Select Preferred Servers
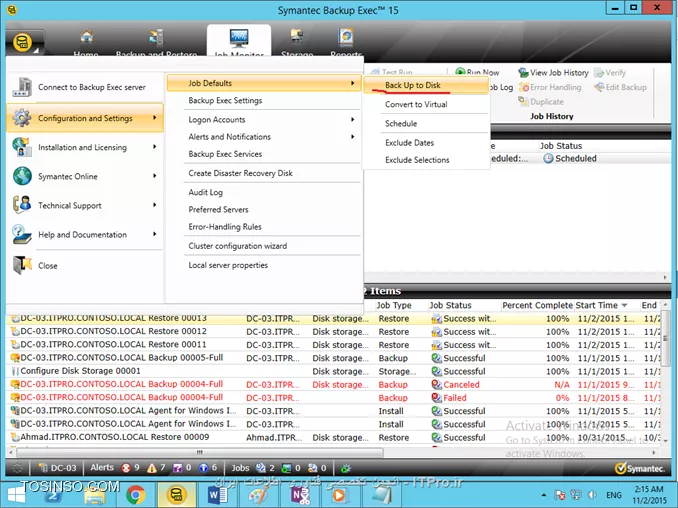This screenshot has height=508, width=678. pyautogui.click(x=218, y=210)
